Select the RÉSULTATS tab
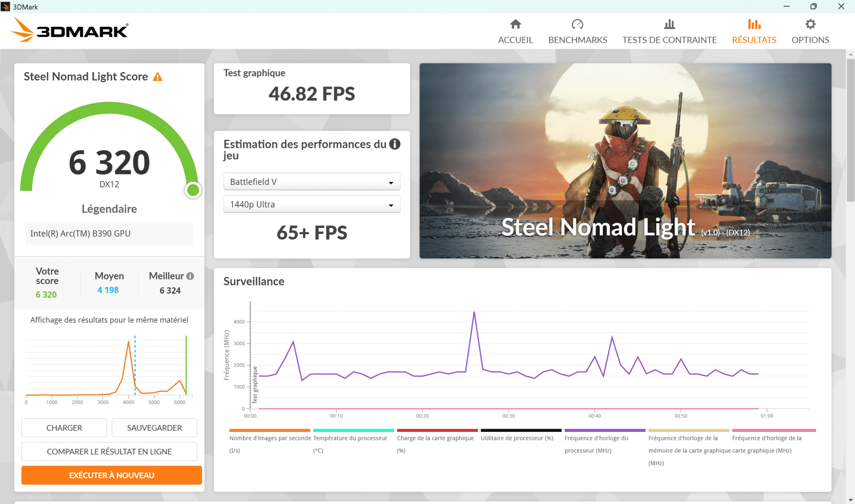Screen dimensions: 855x504 [x=754, y=40]
